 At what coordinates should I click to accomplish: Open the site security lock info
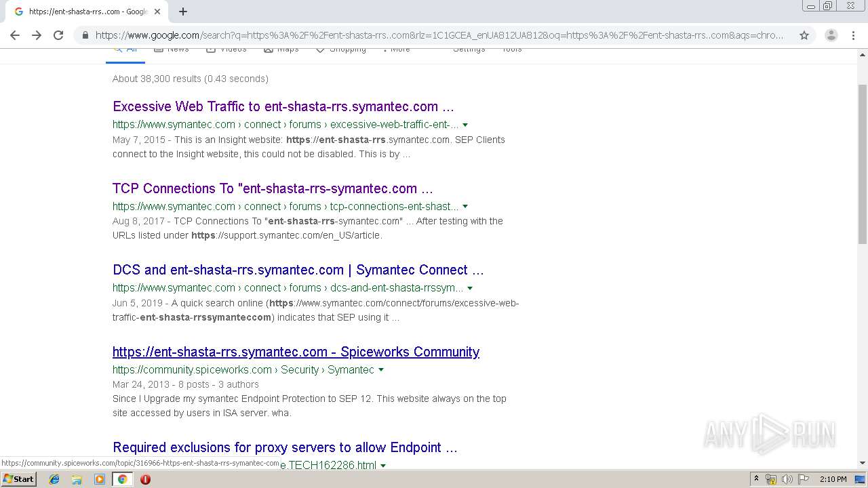point(85,35)
